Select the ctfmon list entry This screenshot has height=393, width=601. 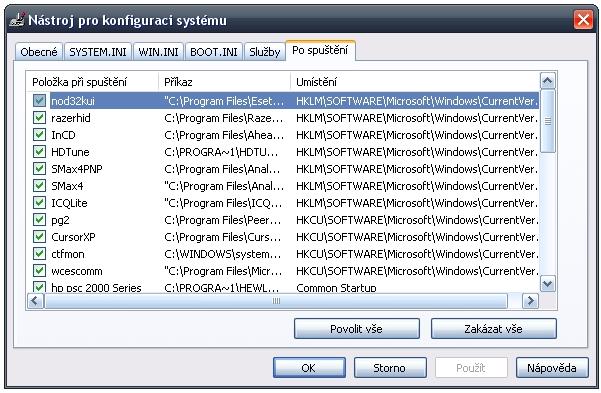click(68, 254)
